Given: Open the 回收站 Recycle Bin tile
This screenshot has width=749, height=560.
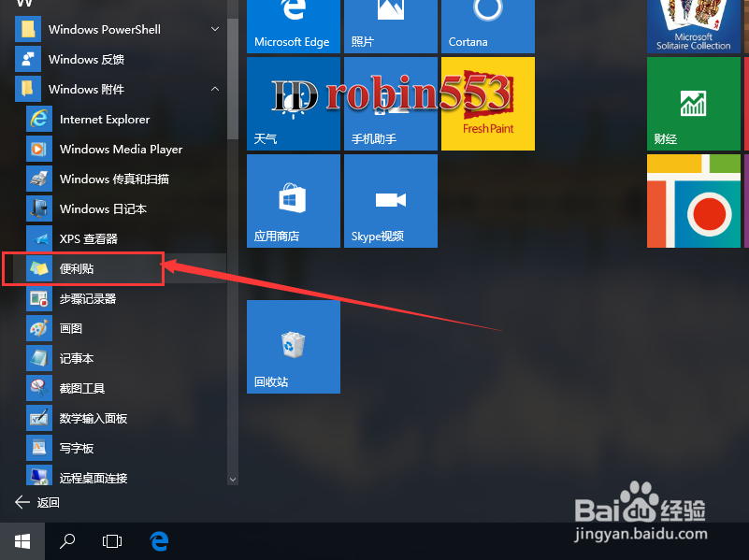Looking at the screenshot, I should click(x=293, y=346).
